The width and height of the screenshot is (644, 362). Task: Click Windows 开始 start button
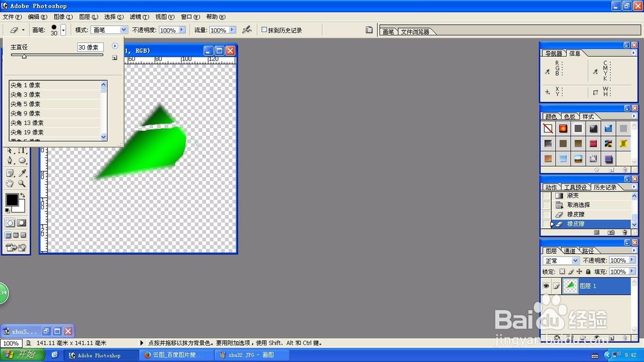pyautogui.click(x=23, y=355)
